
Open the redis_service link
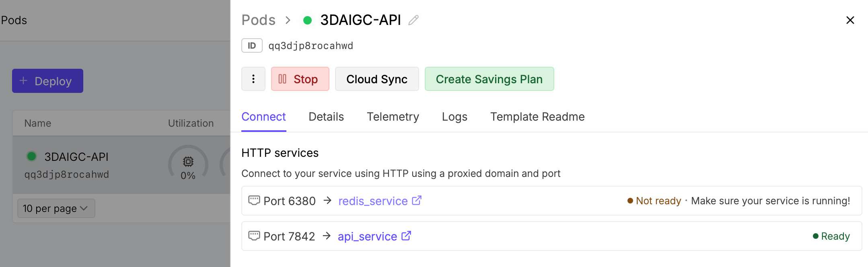[x=373, y=201]
